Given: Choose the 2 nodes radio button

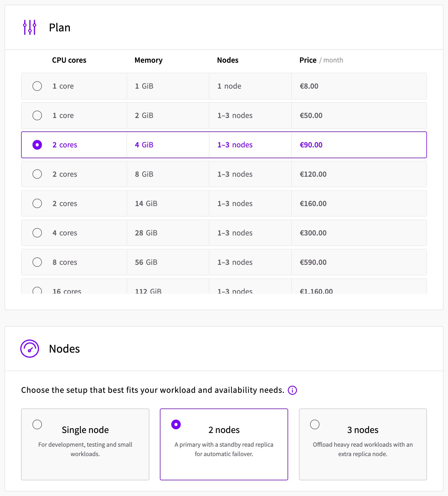Looking at the screenshot, I should click(x=176, y=424).
